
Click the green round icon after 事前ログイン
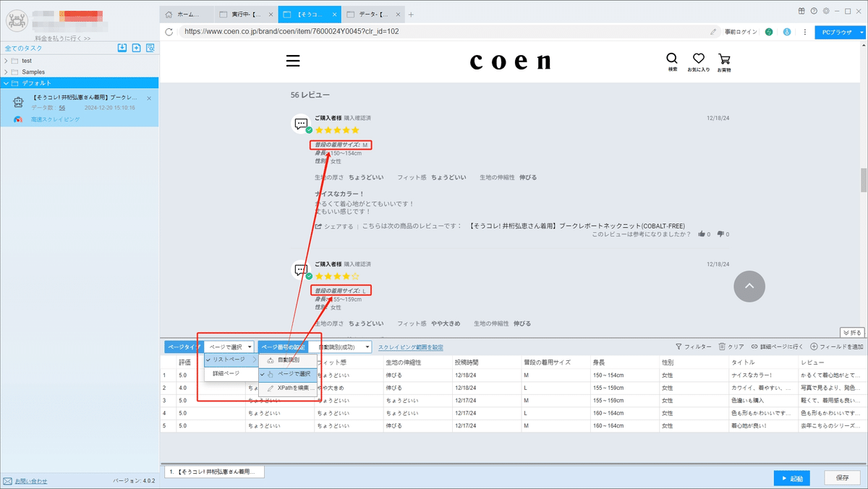769,32
